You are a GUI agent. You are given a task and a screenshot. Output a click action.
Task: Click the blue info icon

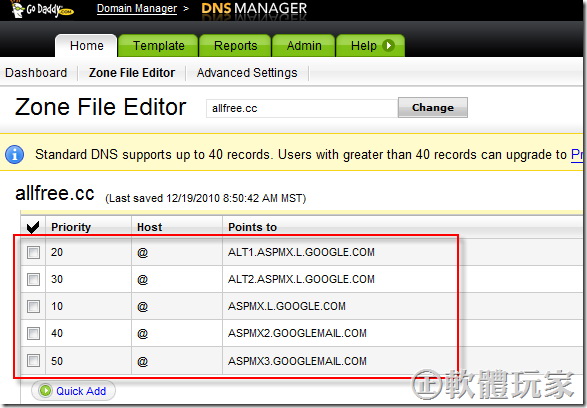15,155
